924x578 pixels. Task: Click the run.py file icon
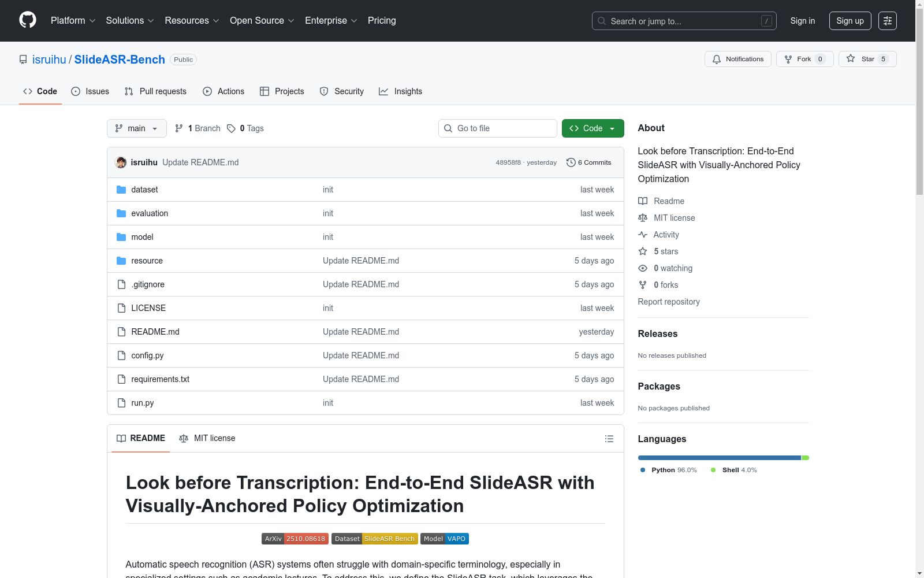pos(121,403)
